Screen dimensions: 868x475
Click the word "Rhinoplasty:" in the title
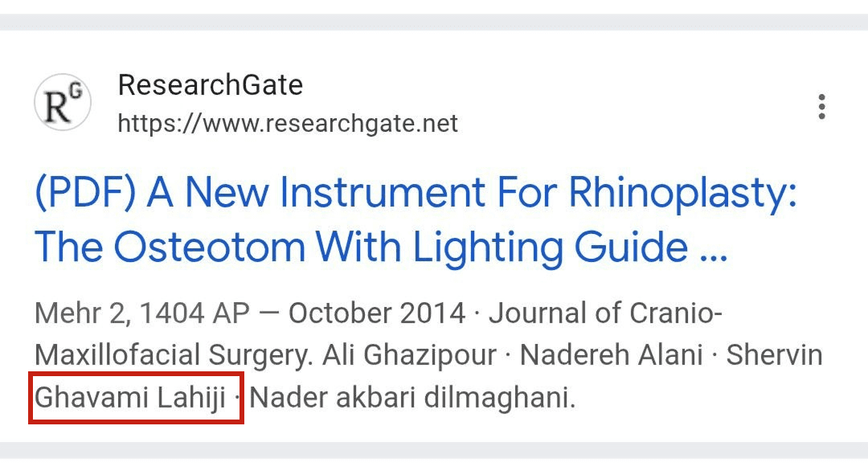682,194
